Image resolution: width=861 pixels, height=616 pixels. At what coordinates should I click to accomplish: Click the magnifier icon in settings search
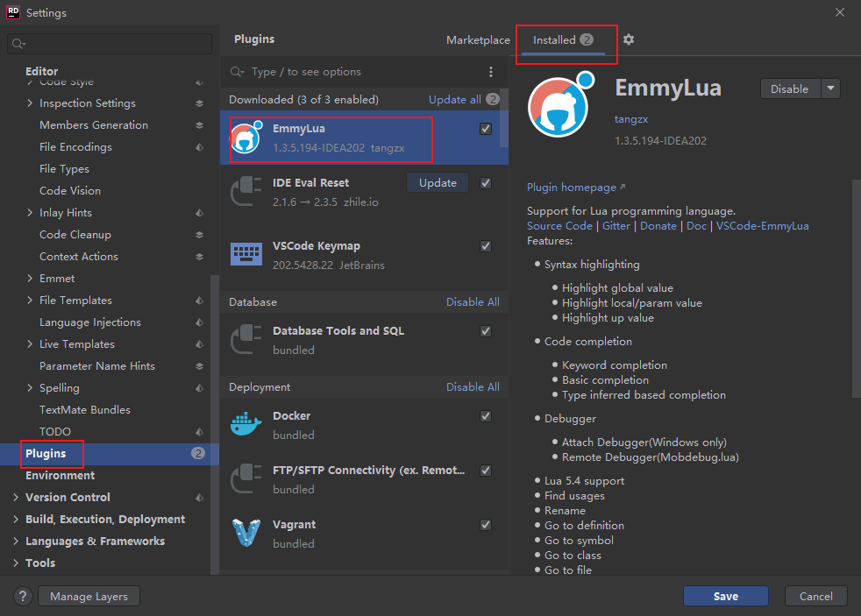pos(18,44)
